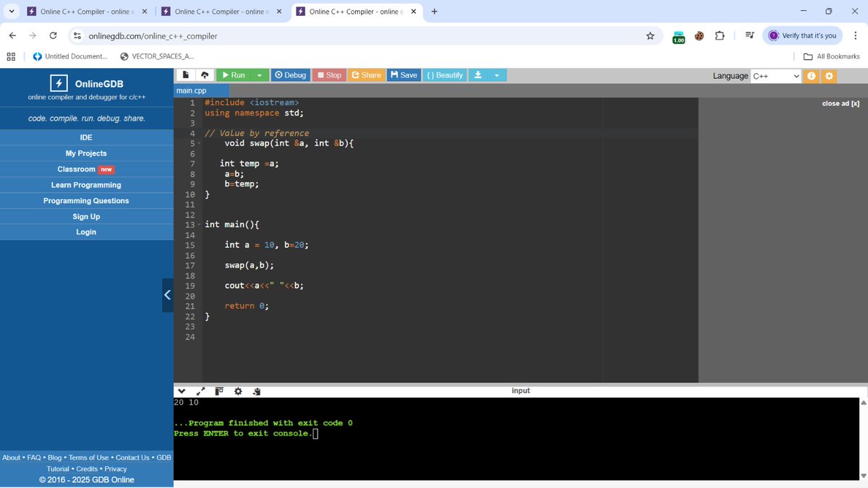Image resolution: width=868 pixels, height=488 pixels.
Task: Open the upload code icon in the toolbar
Action: (203, 74)
